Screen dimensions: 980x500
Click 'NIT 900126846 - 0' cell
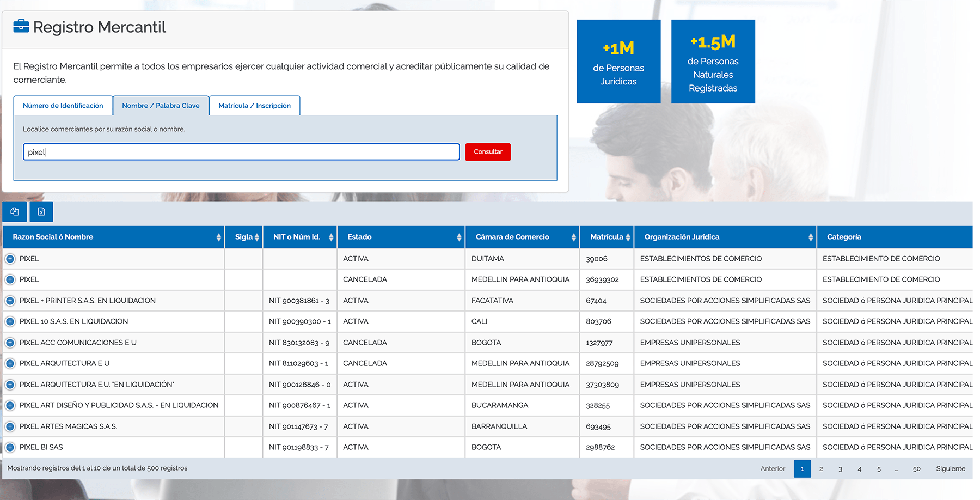click(x=299, y=385)
